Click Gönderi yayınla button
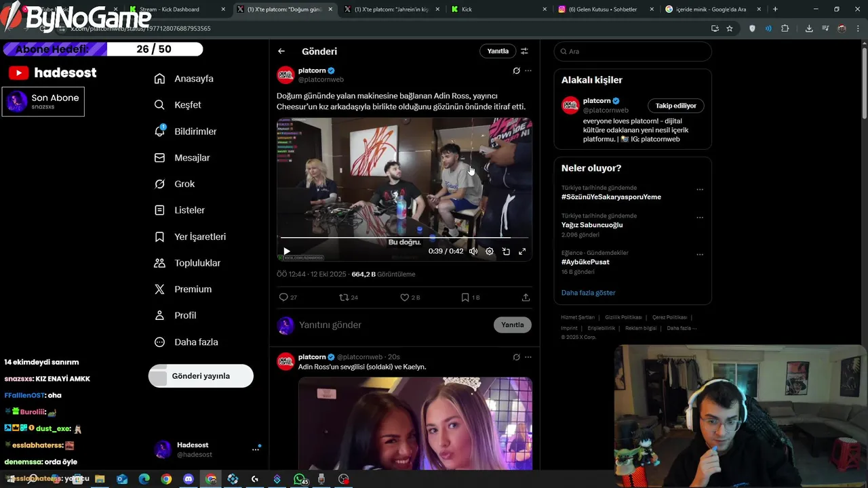This screenshot has height=488, width=868. (x=201, y=376)
